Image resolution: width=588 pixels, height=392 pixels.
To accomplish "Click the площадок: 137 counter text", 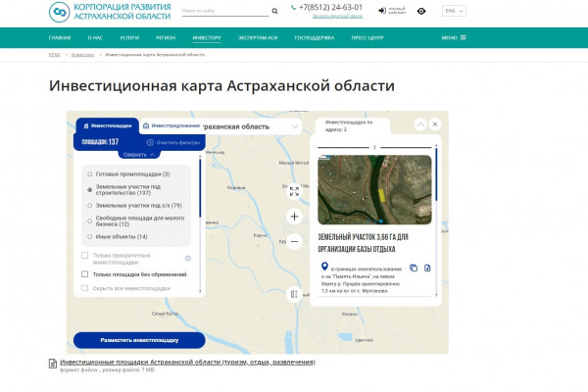I will 100,142.
